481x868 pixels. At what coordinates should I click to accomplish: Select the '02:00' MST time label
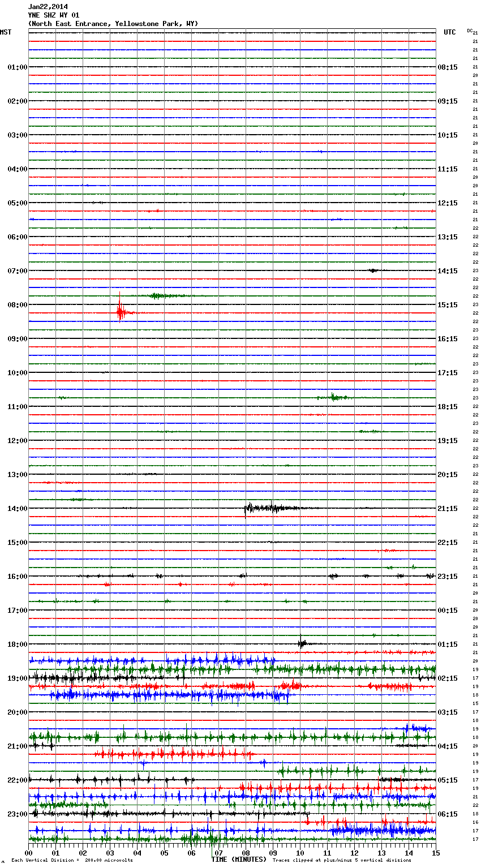18,101
